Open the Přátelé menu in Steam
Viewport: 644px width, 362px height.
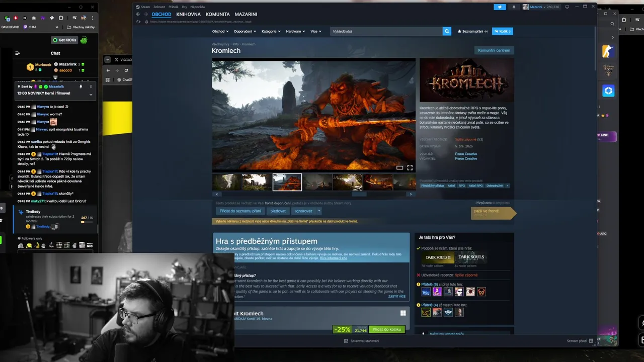[x=173, y=7]
